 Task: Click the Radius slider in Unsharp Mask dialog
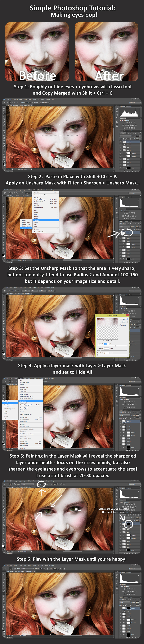point(112,350)
